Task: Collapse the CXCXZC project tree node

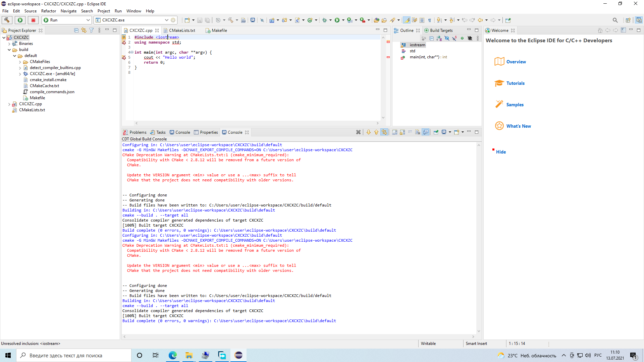Action: pos(4,38)
